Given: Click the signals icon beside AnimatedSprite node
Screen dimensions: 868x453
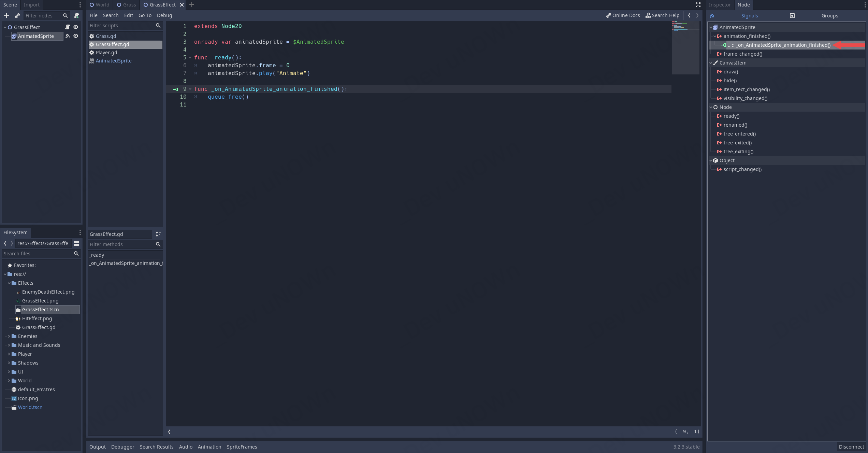Looking at the screenshot, I should pyautogui.click(x=68, y=36).
